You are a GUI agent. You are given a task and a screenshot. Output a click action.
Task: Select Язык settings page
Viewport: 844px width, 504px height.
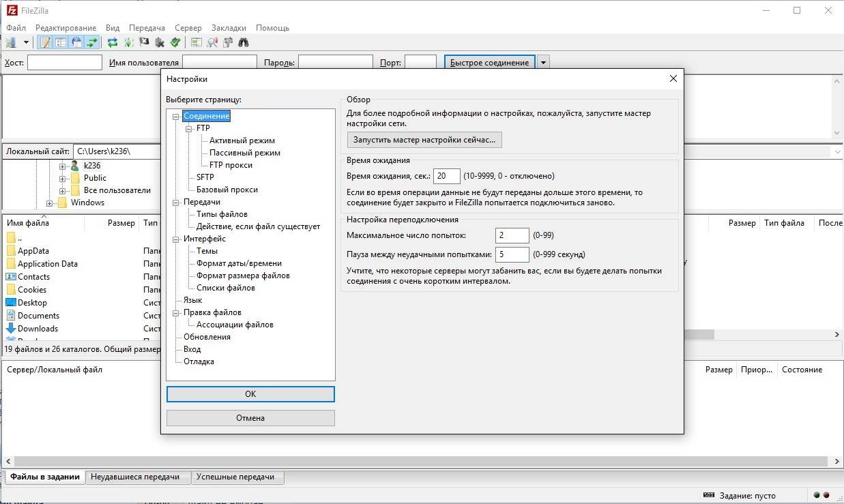point(193,300)
